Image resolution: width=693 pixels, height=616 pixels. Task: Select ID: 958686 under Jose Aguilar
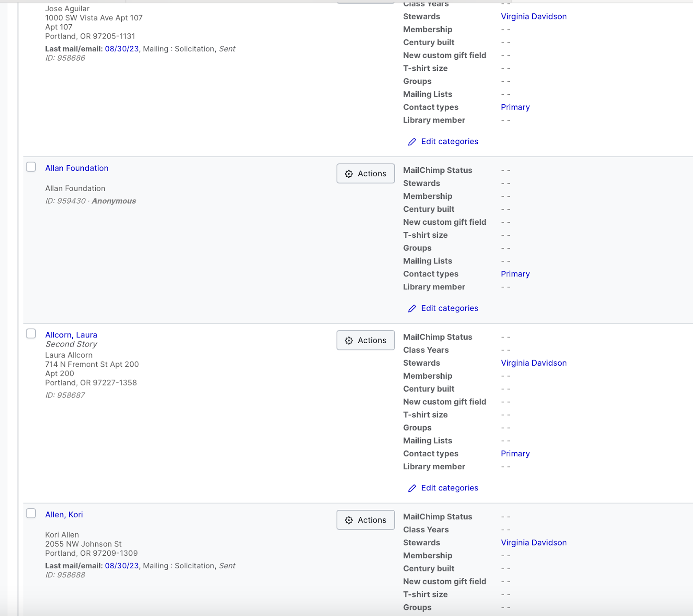click(65, 58)
